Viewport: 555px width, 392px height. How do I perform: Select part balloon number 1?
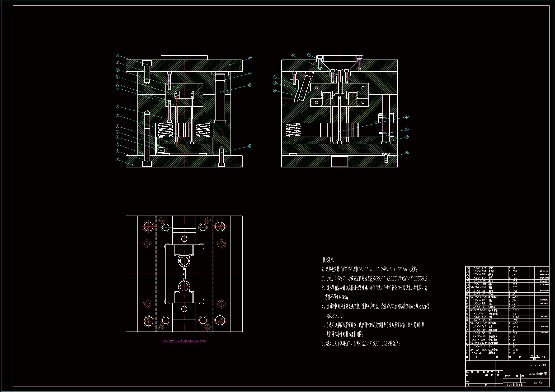click(118, 159)
